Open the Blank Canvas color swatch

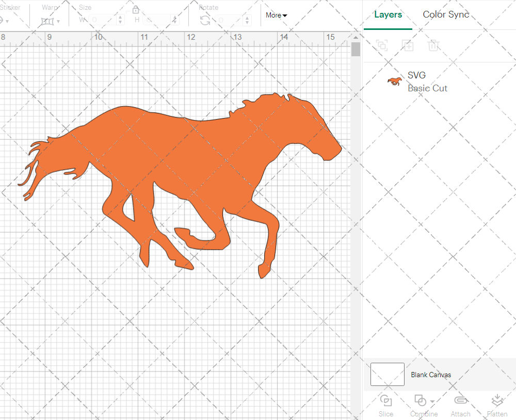pyautogui.click(x=387, y=374)
